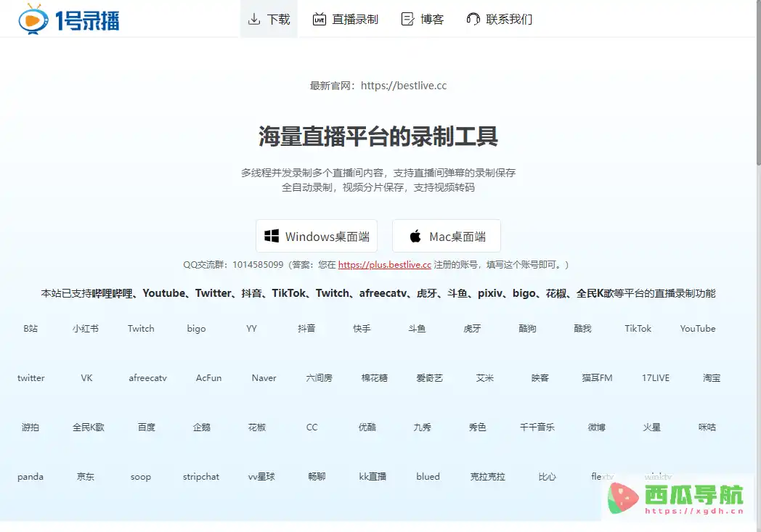Select the 猫耳FM platform
This screenshot has height=532, width=761.
tap(597, 378)
